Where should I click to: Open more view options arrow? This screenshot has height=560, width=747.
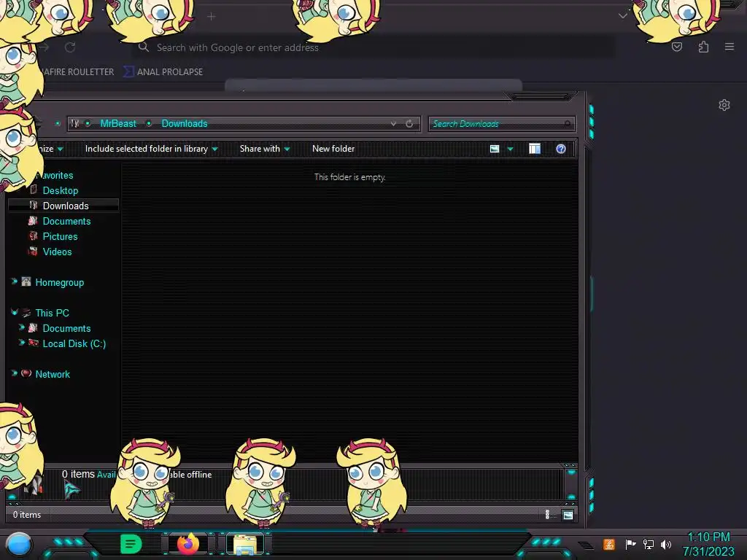510,149
